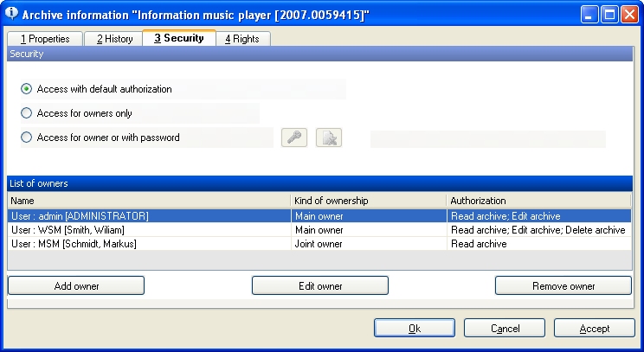Click the Authorization column header
644x352 pixels.
(538, 201)
